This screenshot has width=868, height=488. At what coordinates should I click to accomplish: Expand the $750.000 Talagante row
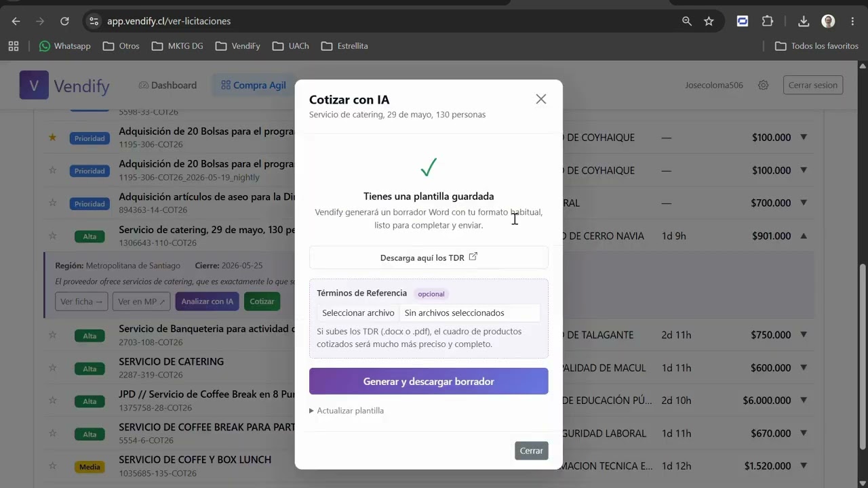pyautogui.click(x=804, y=334)
